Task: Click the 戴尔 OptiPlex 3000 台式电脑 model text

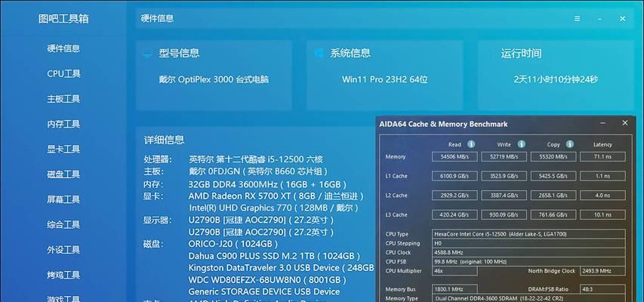Action: [214, 79]
